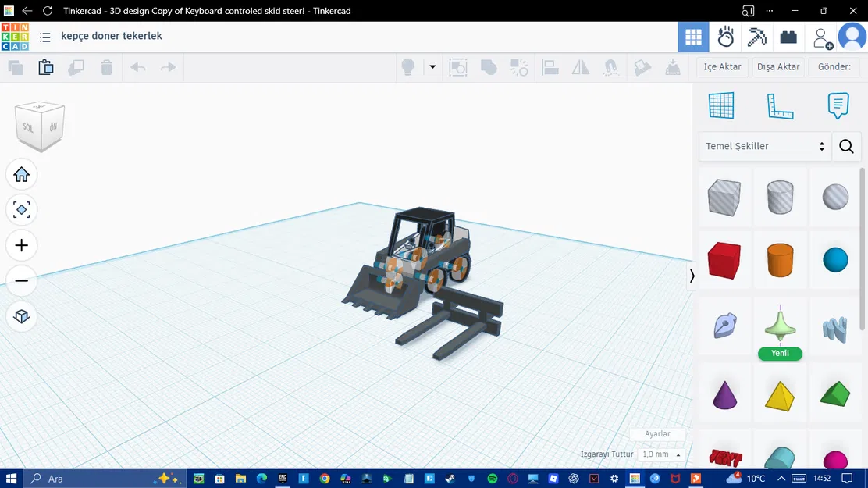Click the Dışa Aktar button
The height and width of the screenshot is (488, 868).
(777, 66)
